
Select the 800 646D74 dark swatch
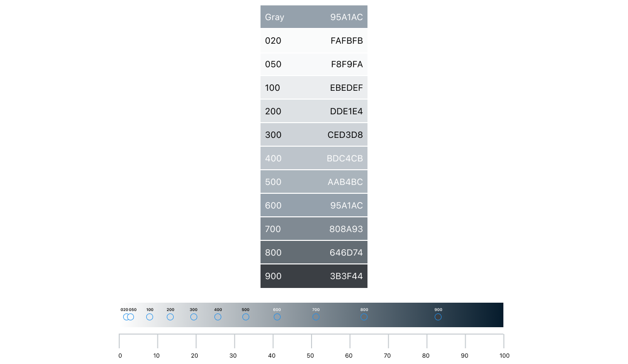(314, 252)
